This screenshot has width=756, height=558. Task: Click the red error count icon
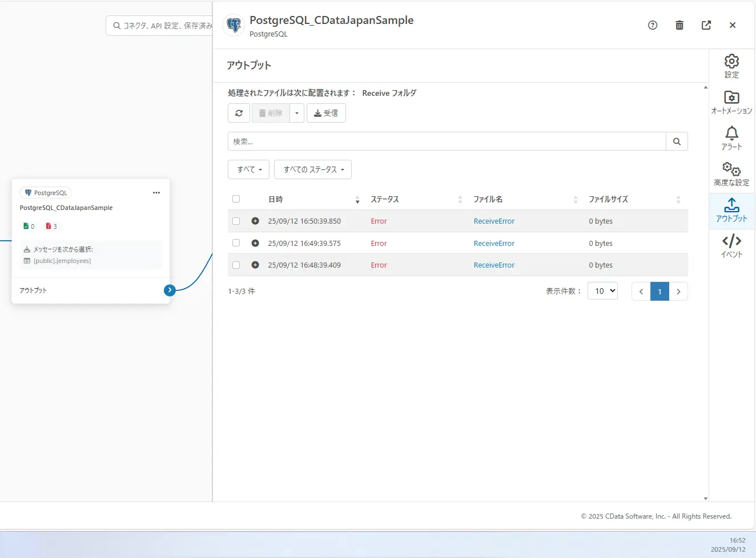[x=49, y=226]
